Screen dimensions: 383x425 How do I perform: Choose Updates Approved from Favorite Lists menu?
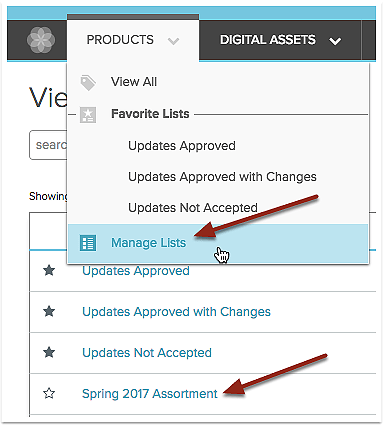point(182,146)
